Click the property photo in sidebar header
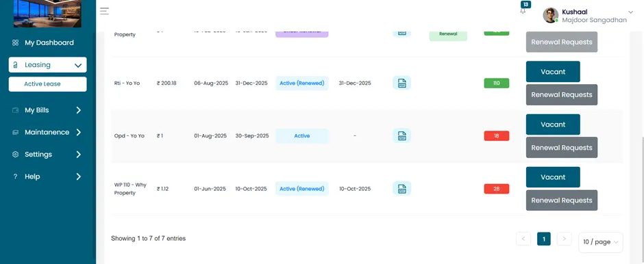Image resolution: width=644 pixels, height=264 pixels. (47, 14)
